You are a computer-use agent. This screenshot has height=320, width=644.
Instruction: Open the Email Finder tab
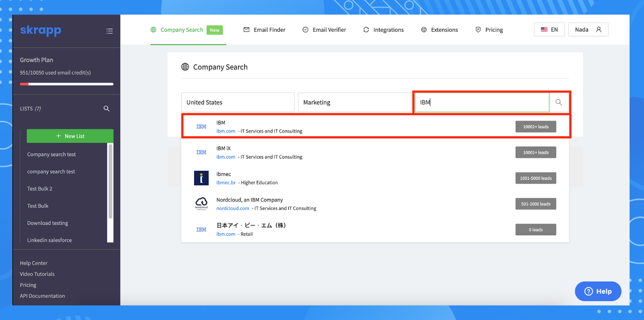tap(264, 30)
